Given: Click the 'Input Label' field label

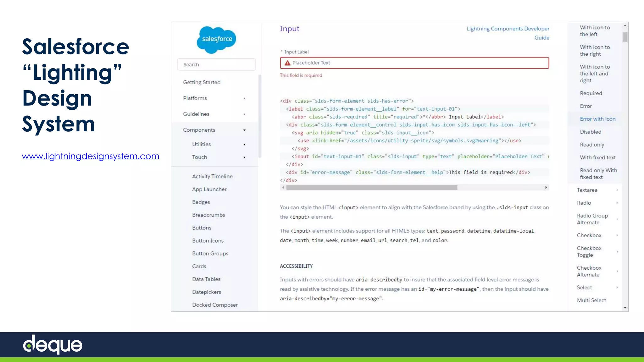Looking at the screenshot, I should coord(297,52).
